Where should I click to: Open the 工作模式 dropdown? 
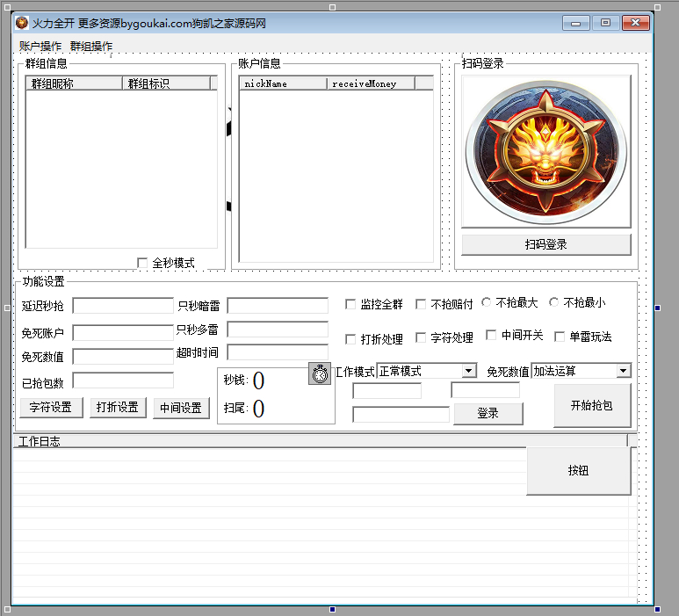click(x=469, y=372)
